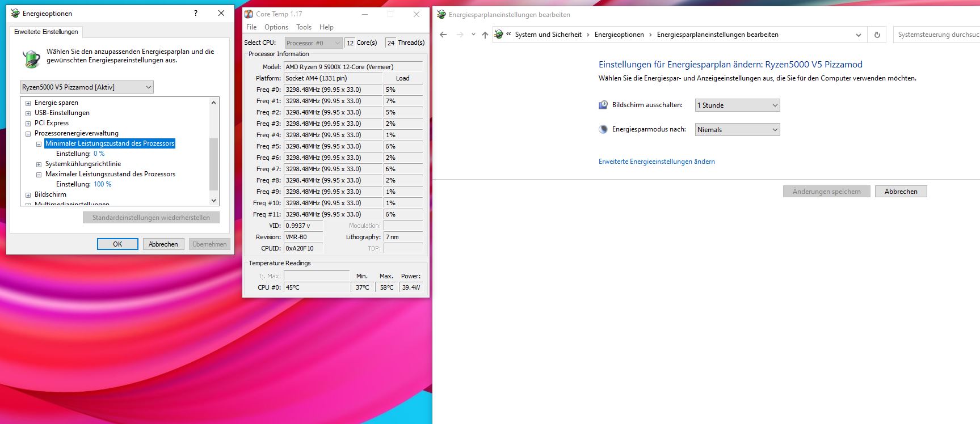This screenshot has height=424, width=980.
Task: Click the Energiesparplan window title bar icon
Action: pyautogui.click(x=441, y=15)
